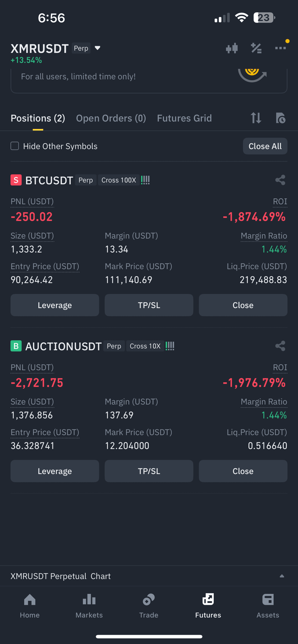Screen dimensions: 298x644
Task: Open the candlestick chart icon
Action: (x=232, y=48)
